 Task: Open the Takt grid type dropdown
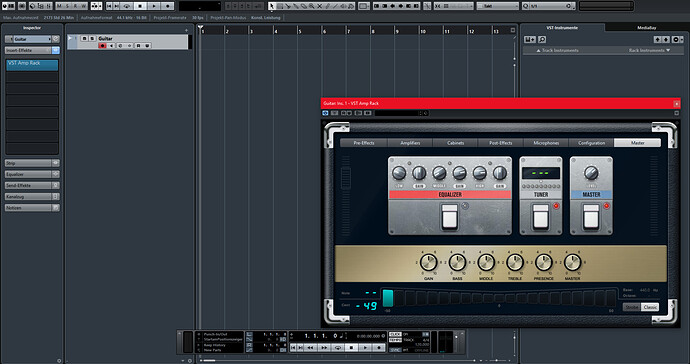498,6
